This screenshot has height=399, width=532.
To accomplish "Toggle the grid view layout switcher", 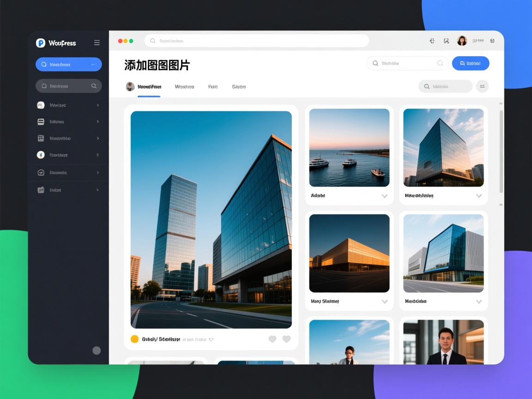I will (482, 86).
